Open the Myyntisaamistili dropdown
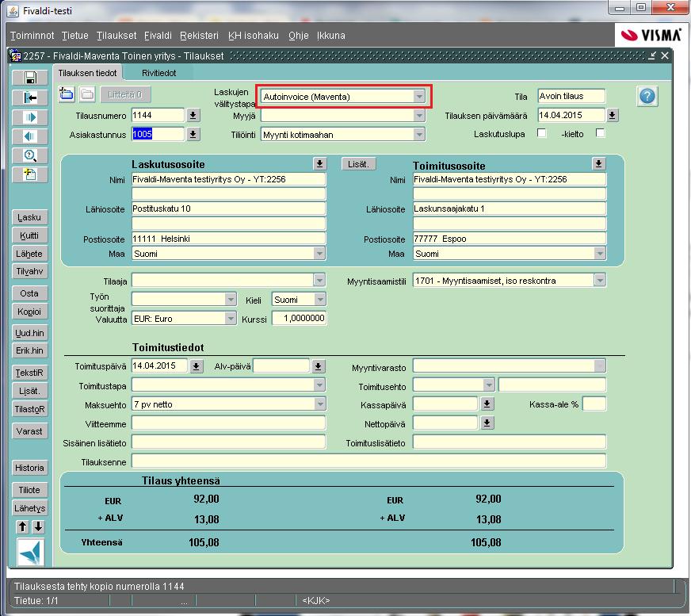 (599, 280)
